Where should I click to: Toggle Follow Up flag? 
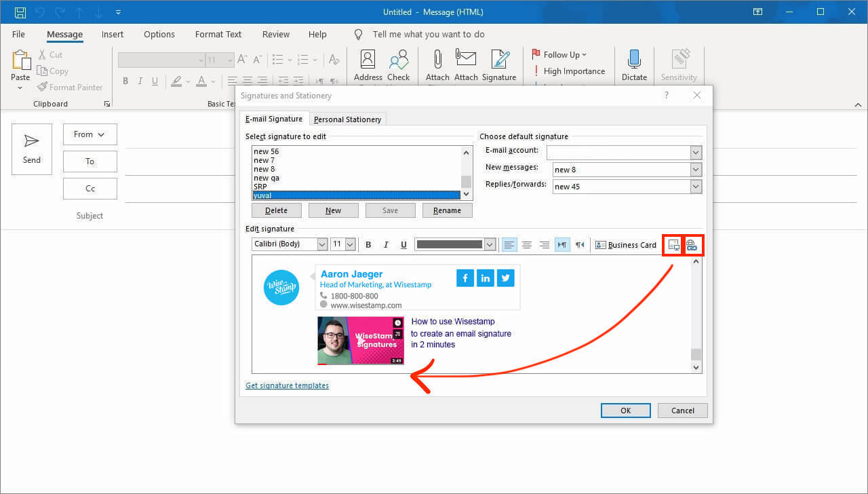[x=560, y=54]
